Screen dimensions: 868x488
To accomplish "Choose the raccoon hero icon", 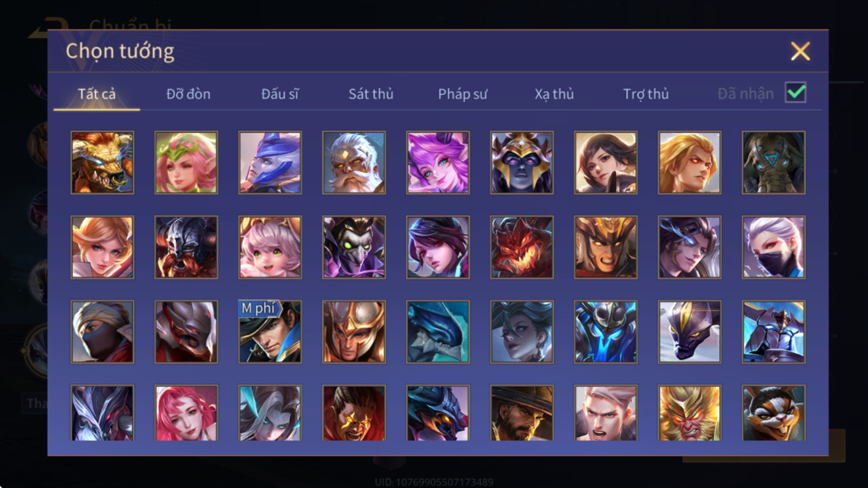I will [773, 413].
